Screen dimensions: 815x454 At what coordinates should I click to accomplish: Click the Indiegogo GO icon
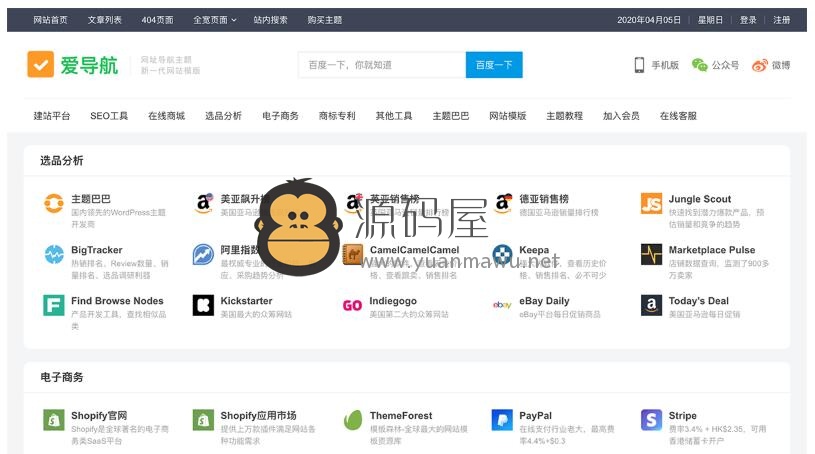tap(352, 305)
